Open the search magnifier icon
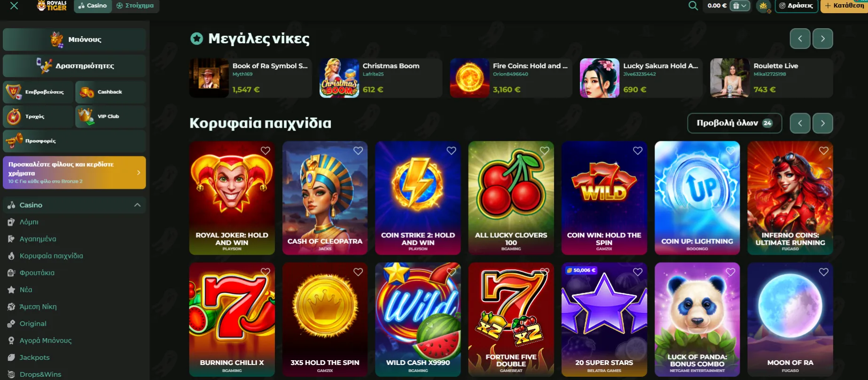This screenshot has width=868, height=380. coord(693,6)
